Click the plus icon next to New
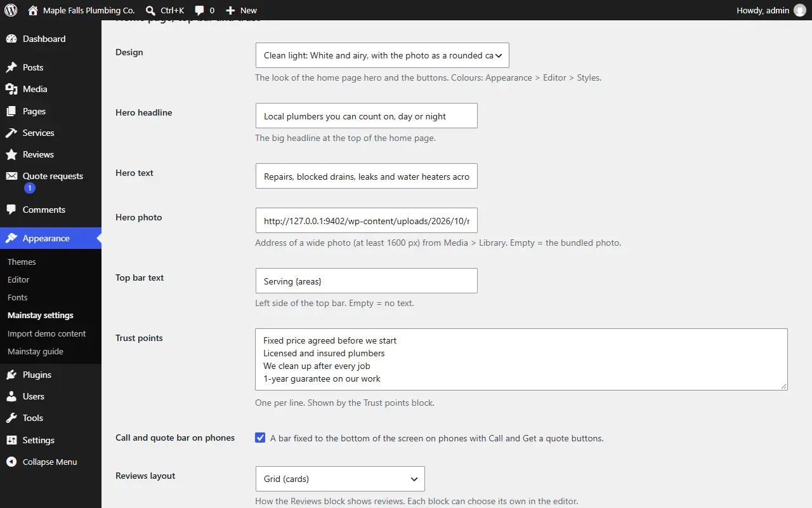This screenshot has width=812, height=508. click(x=230, y=11)
